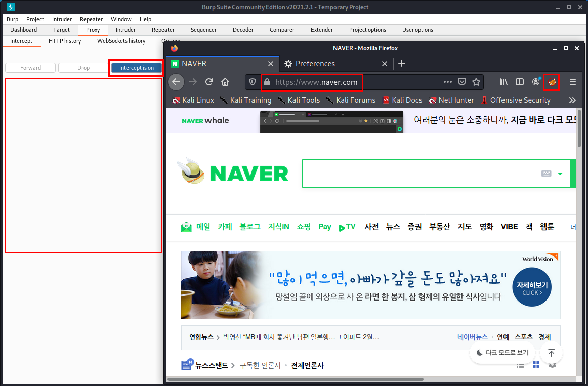
Task: Open newsstand settings gear icon
Action: click(x=552, y=365)
